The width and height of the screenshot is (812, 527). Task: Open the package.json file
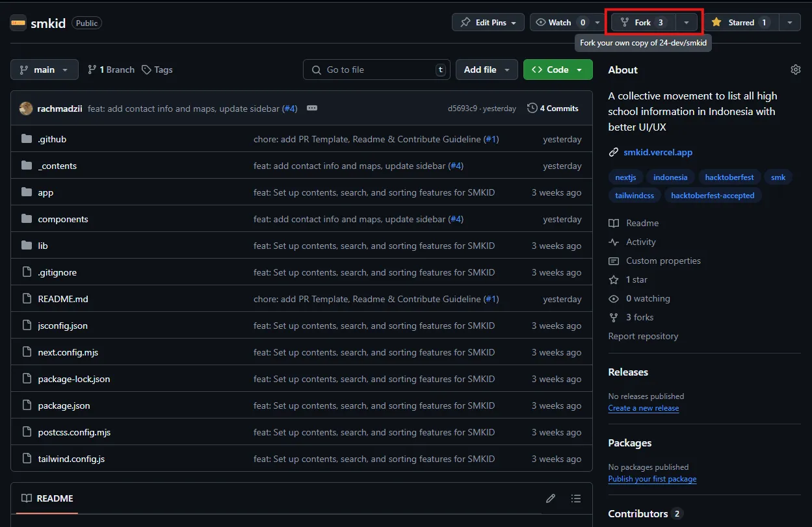[x=64, y=405]
